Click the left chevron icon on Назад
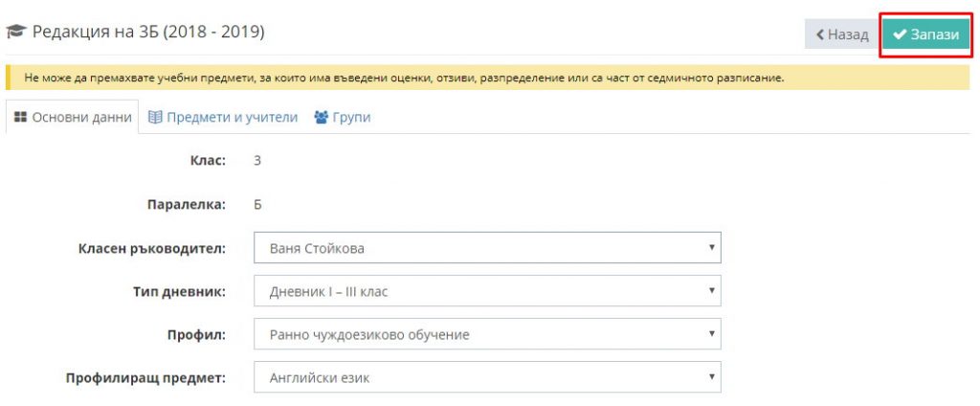This screenshot has width=980, height=406. coord(820,35)
